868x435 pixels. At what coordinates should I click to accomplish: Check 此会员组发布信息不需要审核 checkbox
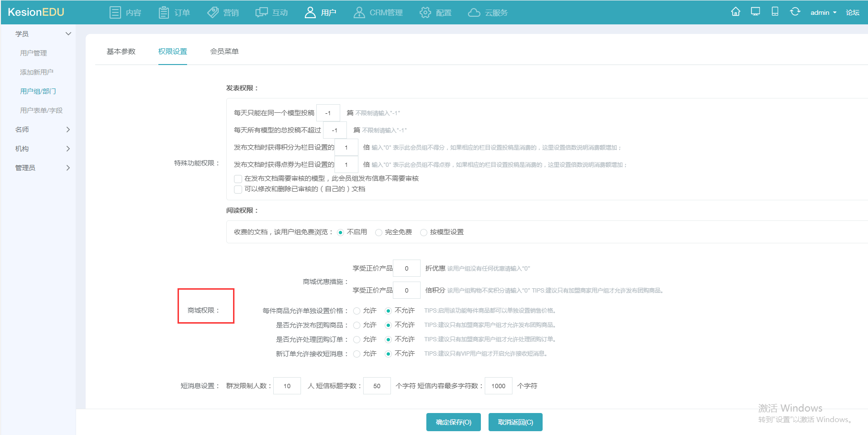click(238, 179)
